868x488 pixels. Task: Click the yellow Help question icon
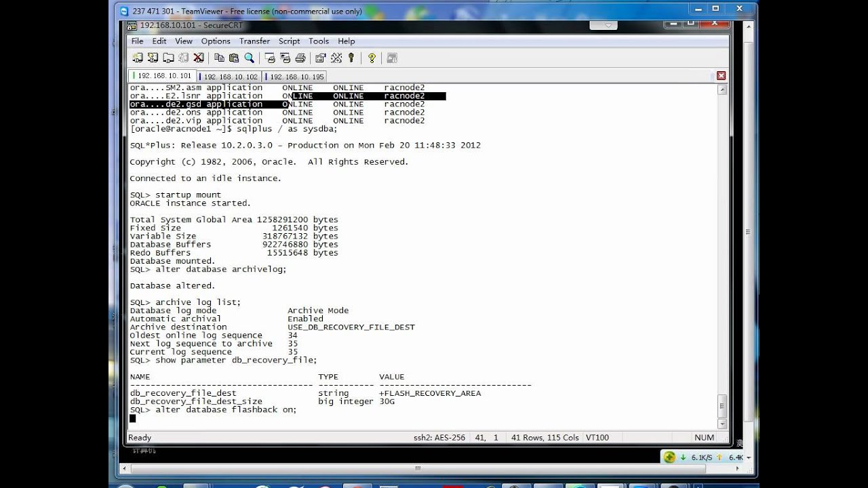point(372,58)
